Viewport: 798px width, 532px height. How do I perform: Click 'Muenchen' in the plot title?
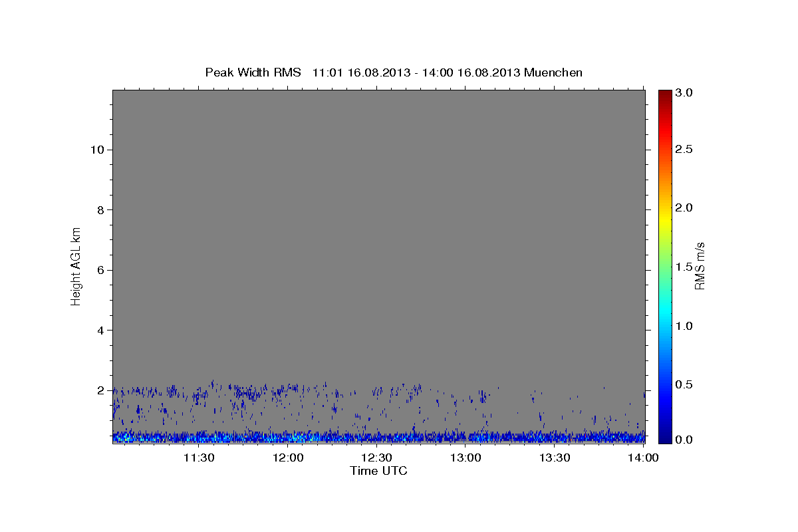553,72
